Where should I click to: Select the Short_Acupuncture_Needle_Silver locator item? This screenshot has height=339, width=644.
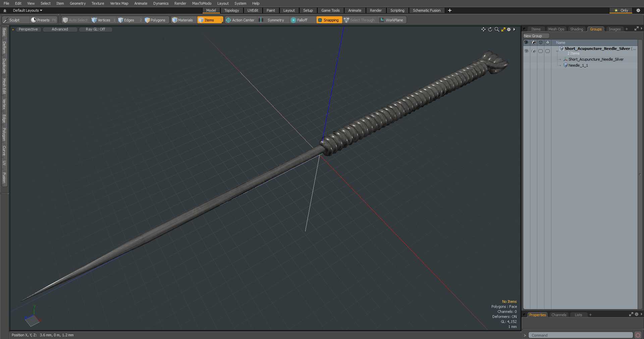pos(596,59)
